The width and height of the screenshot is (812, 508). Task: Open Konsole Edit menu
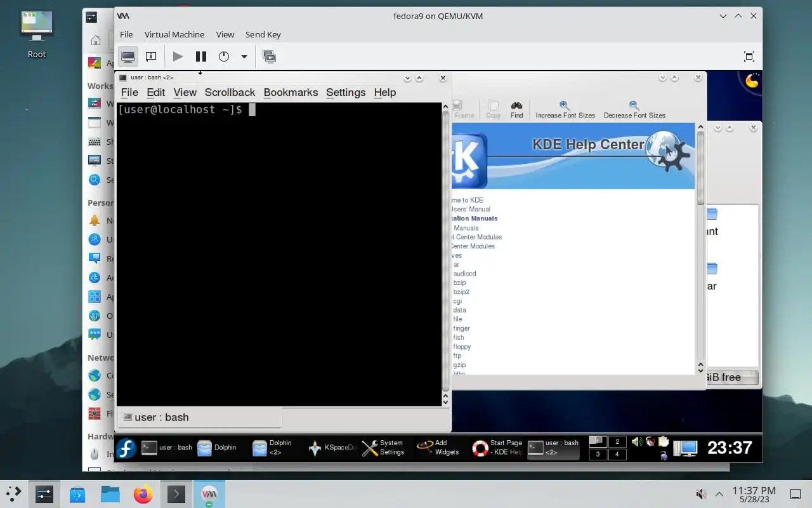[x=155, y=92]
